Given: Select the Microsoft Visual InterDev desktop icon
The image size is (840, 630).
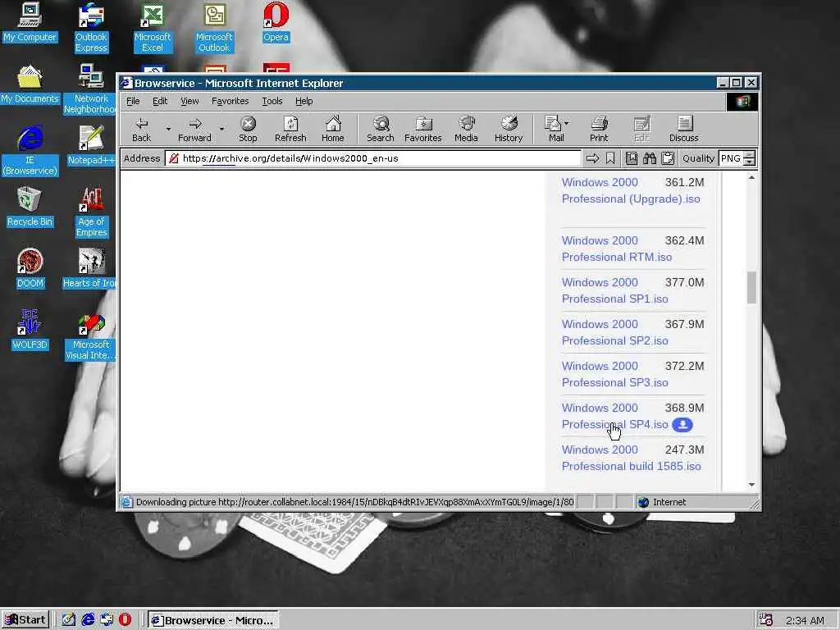Looking at the screenshot, I should pyautogui.click(x=90, y=336).
